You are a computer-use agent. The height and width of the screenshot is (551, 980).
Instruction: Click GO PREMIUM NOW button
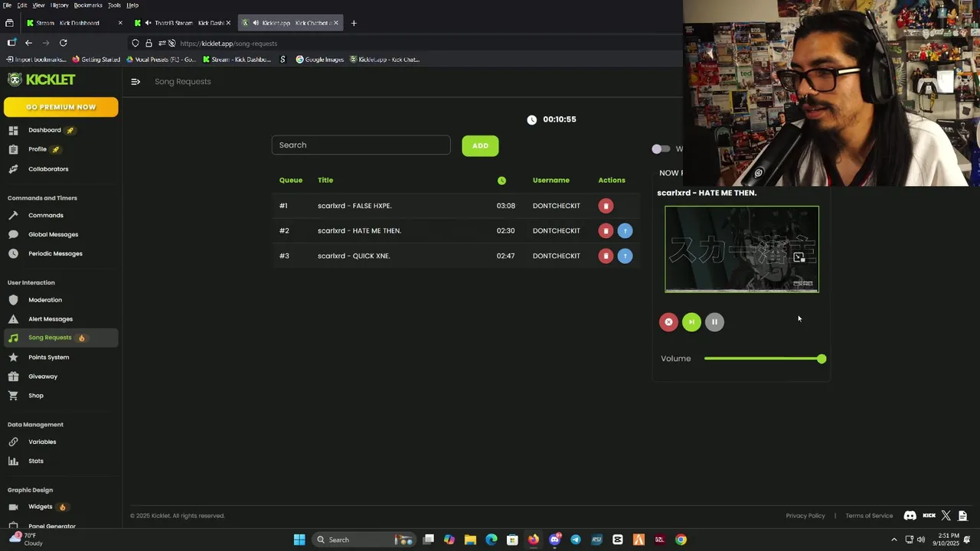click(x=60, y=107)
